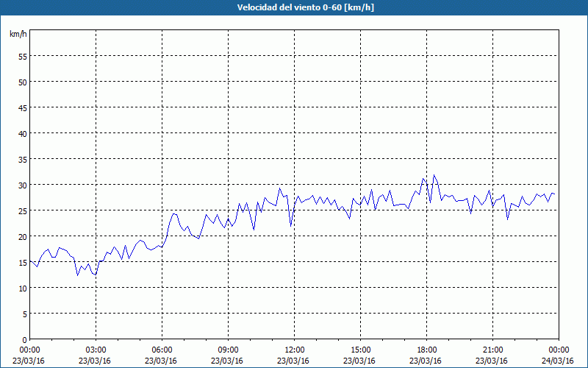Select the y-axis value 40

(x=23, y=133)
